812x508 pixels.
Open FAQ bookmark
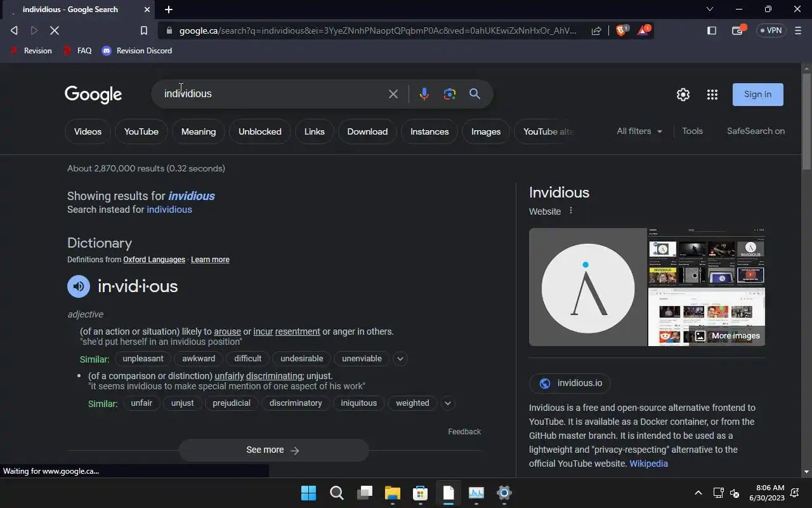77,51
